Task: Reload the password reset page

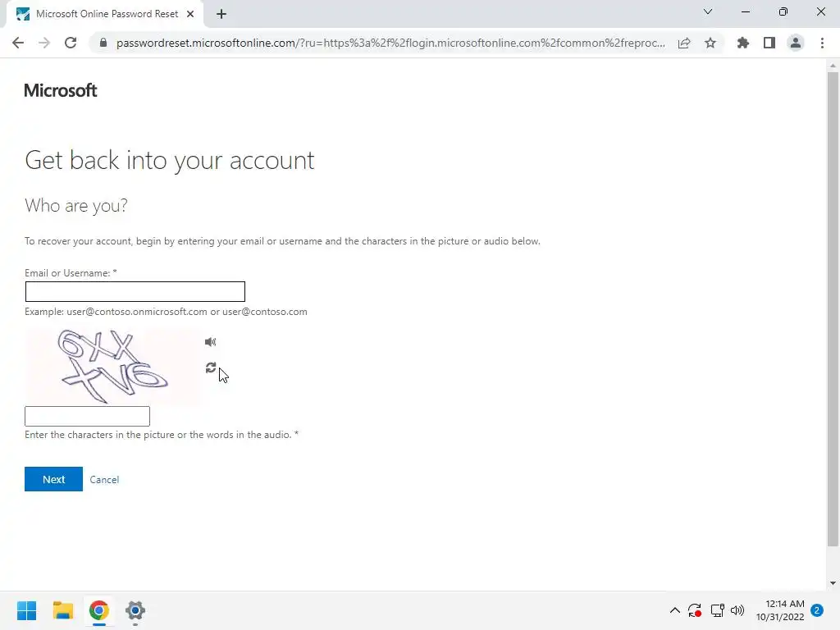Action: pos(71,43)
